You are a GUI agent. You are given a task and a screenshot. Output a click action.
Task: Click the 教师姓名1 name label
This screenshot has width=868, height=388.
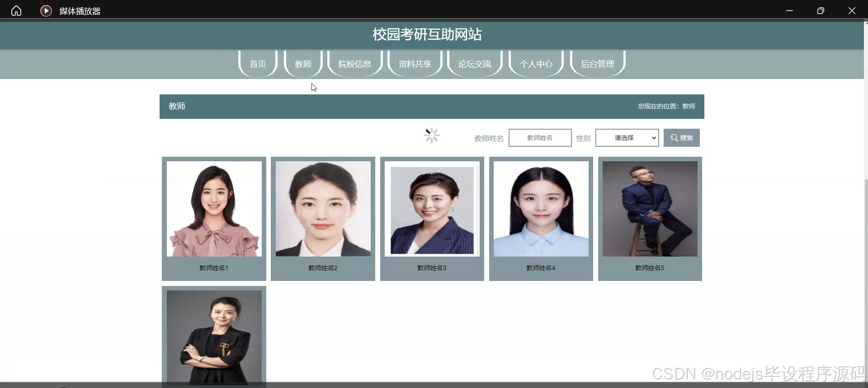coord(214,268)
